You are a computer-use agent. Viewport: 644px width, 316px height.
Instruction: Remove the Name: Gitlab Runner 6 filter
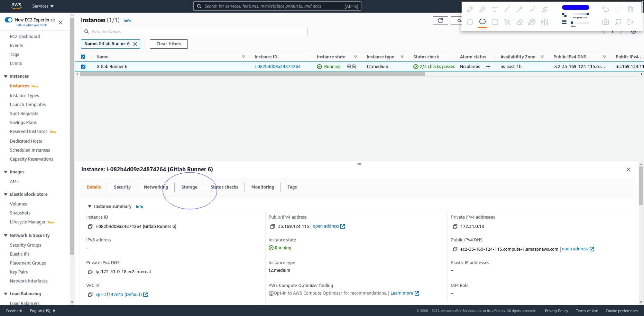pyautogui.click(x=135, y=44)
